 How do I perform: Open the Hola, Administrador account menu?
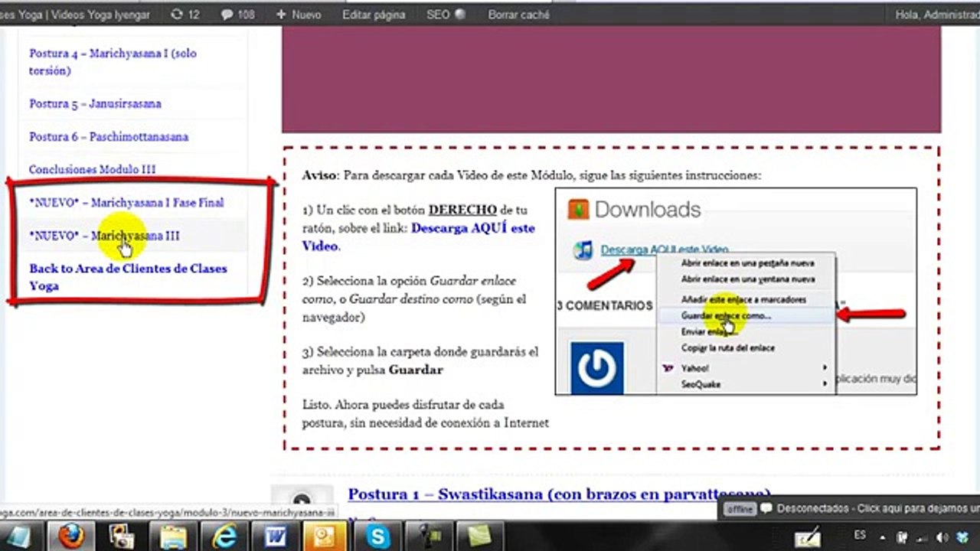(937, 15)
